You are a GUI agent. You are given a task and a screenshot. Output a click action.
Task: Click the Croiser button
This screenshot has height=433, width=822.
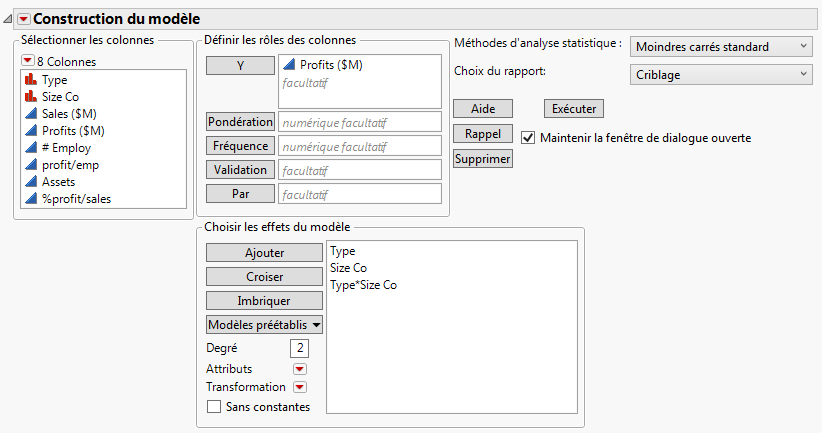[264, 277]
